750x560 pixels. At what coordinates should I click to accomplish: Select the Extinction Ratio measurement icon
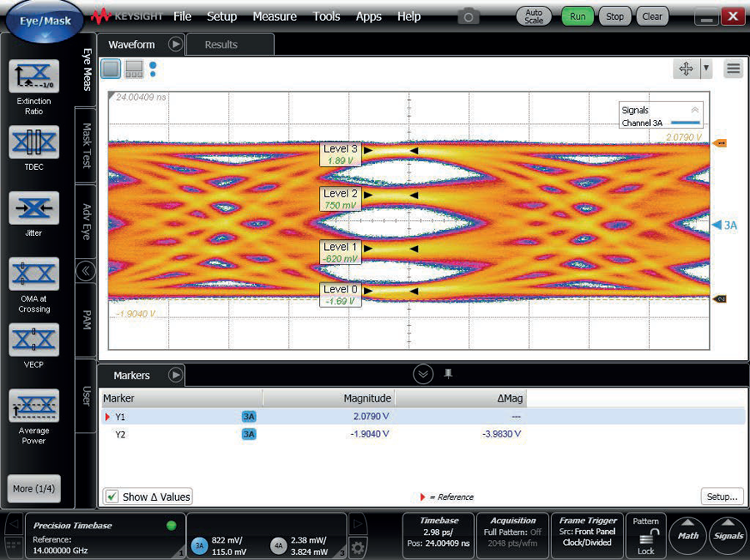[x=34, y=77]
